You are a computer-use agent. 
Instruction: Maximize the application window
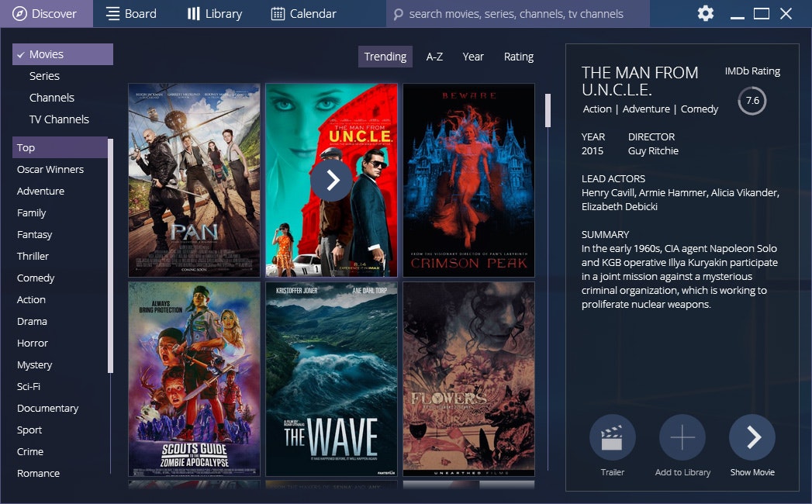[762, 13]
